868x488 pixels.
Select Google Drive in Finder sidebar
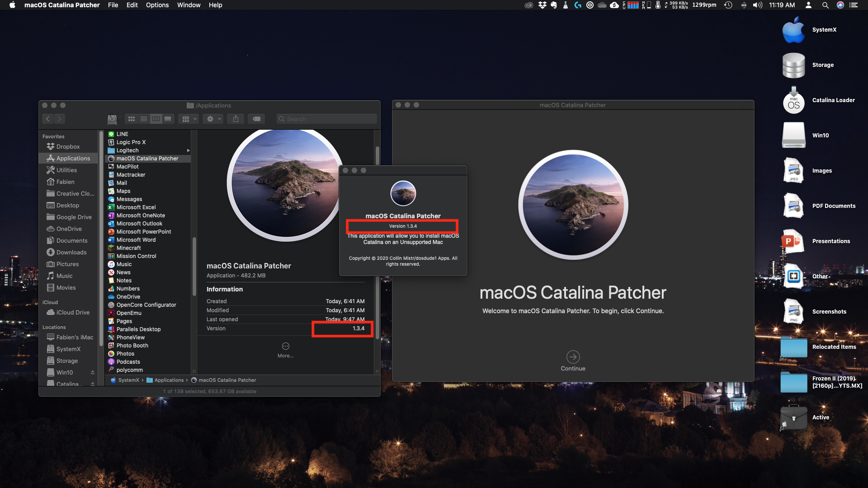[x=68, y=217]
